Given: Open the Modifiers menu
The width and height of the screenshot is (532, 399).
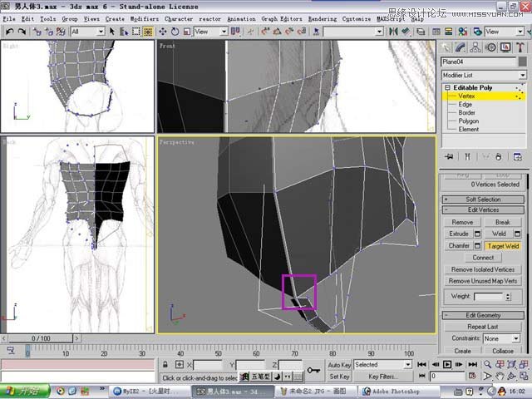Looking at the screenshot, I should tap(145, 18).
